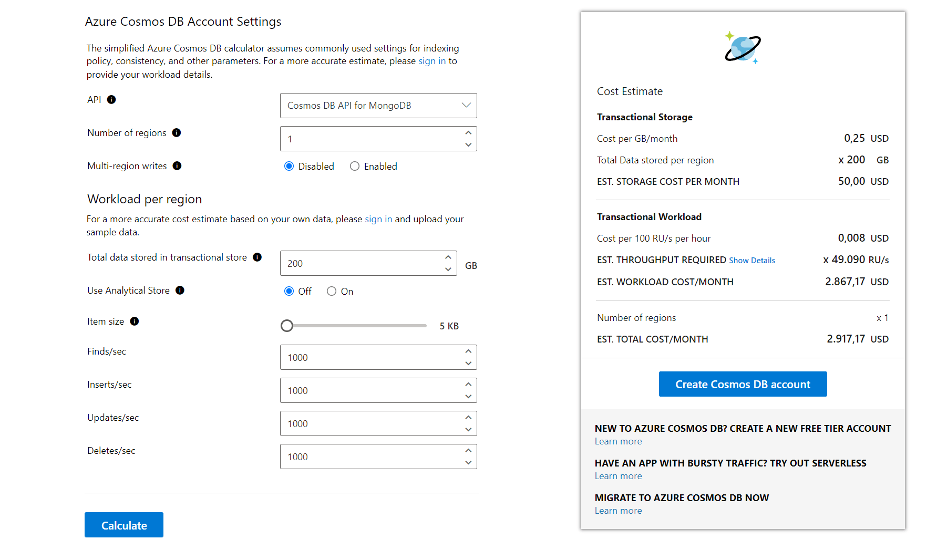Enable Multi-region writes
The height and width of the screenshot is (560, 927).
point(355,166)
